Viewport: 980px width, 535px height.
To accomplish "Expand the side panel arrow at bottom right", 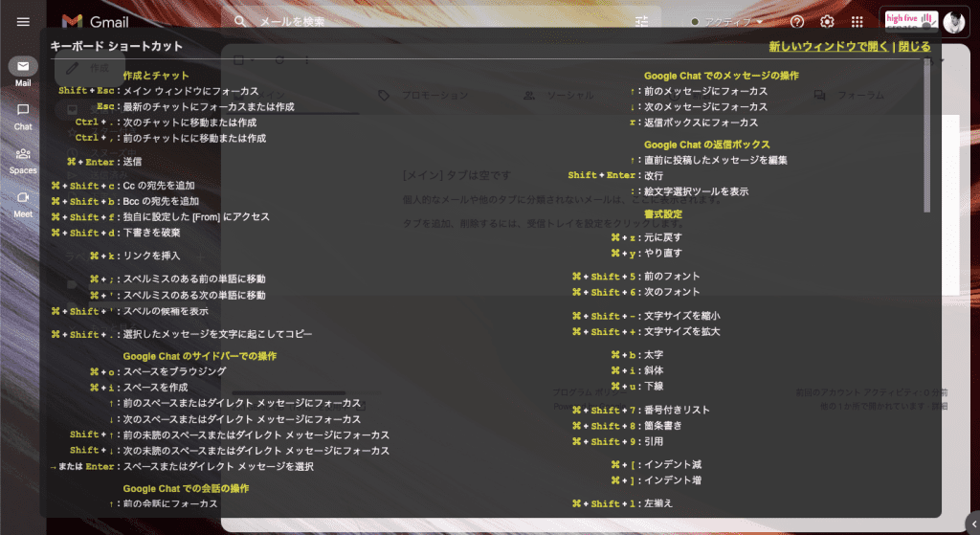I will coord(973,524).
